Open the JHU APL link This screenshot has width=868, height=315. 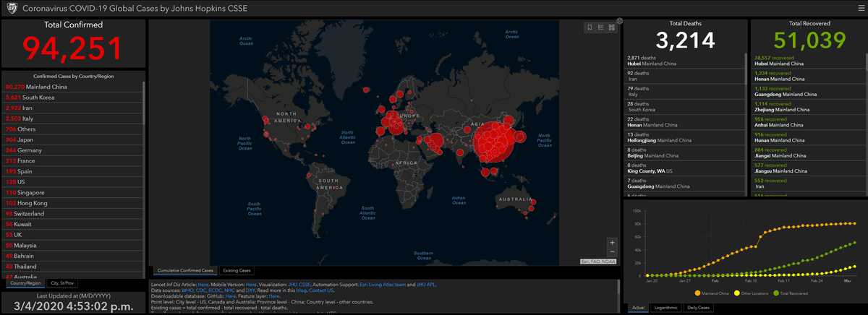point(427,285)
